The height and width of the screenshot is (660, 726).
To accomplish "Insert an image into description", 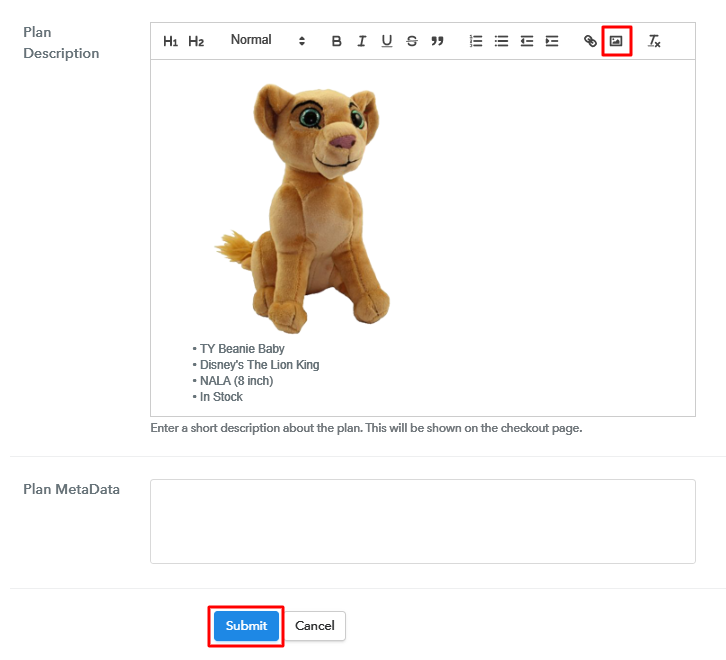I will click(x=616, y=41).
